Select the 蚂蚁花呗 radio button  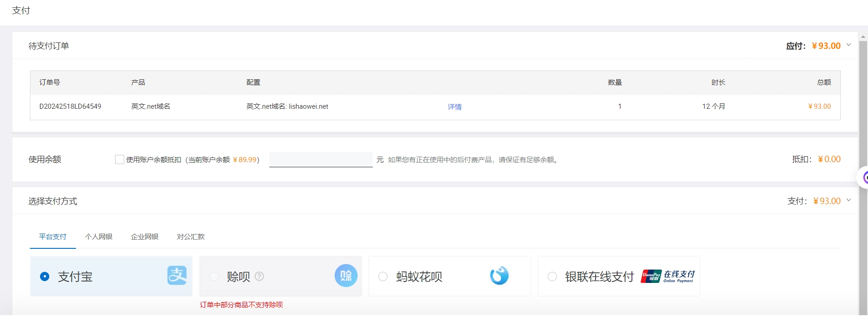(383, 276)
